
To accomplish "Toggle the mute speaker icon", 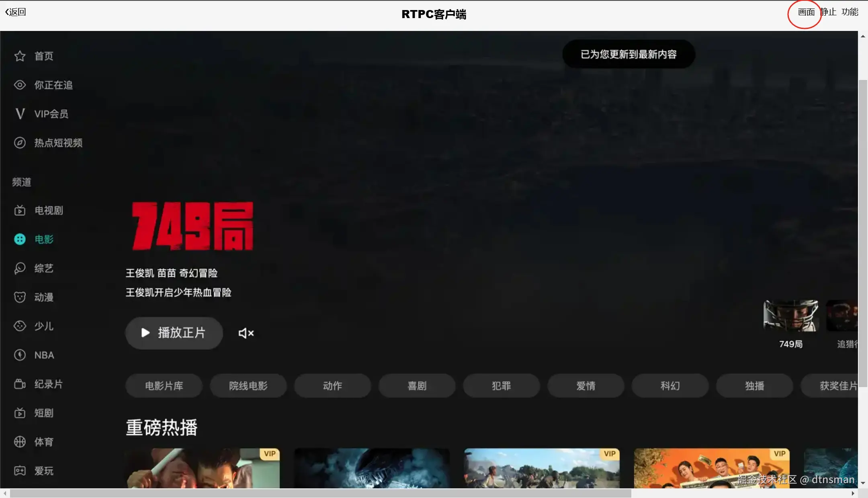I will point(246,333).
